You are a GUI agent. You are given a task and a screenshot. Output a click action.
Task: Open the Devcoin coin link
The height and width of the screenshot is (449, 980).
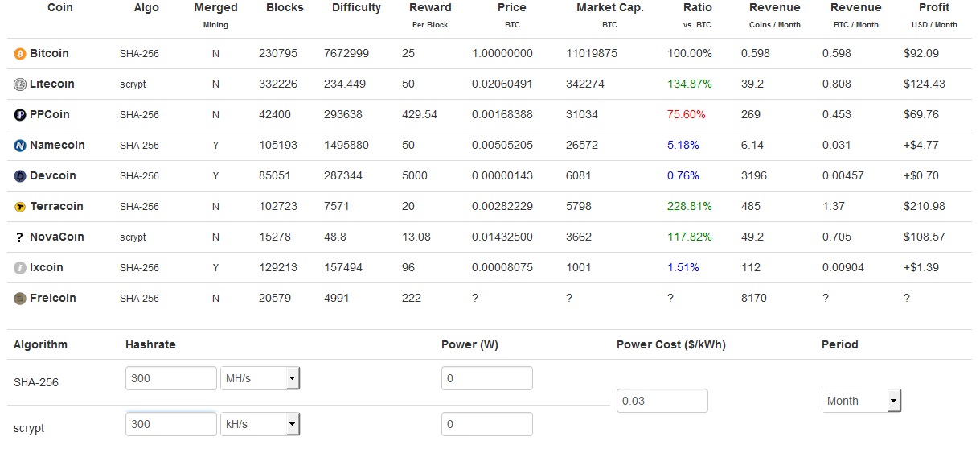coord(53,175)
